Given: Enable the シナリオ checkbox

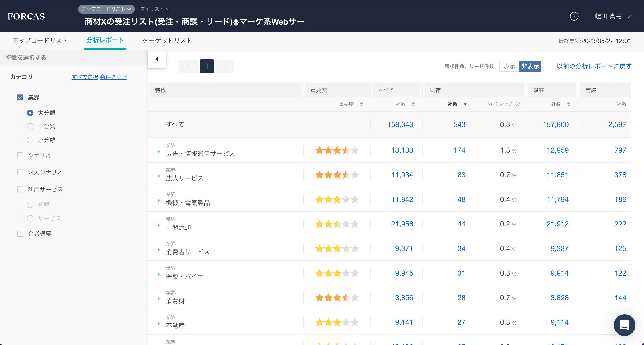Looking at the screenshot, I should point(20,155).
